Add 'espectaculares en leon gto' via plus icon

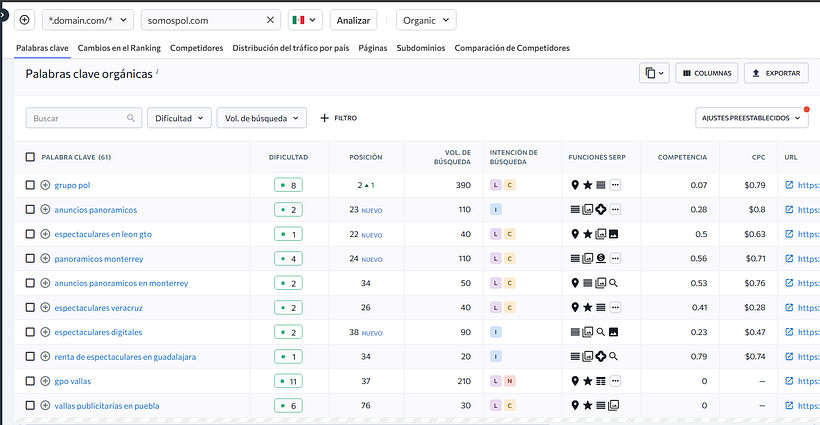pyautogui.click(x=45, y=234)
